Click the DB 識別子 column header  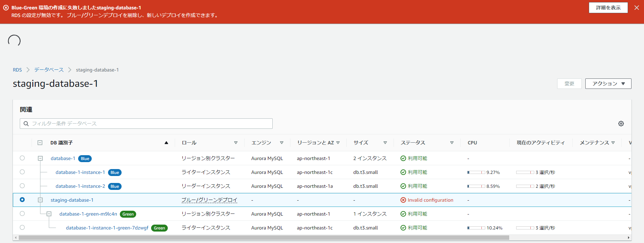click(61, 143)
